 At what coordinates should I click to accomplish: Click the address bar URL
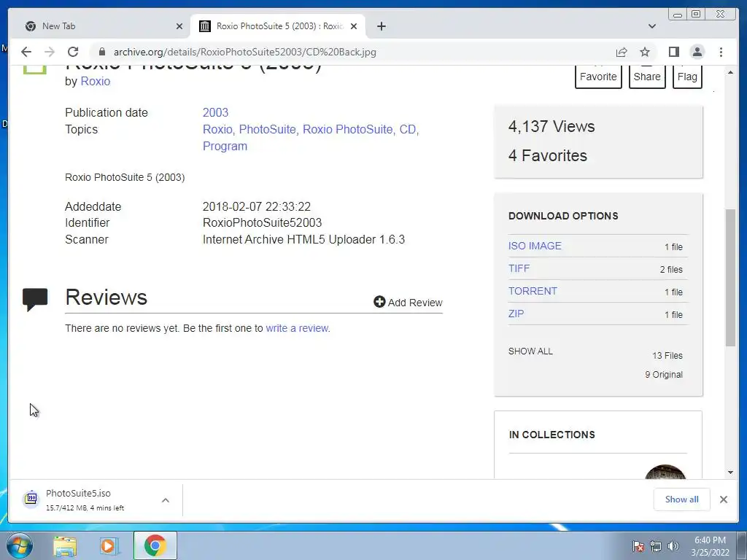point(245,52)
